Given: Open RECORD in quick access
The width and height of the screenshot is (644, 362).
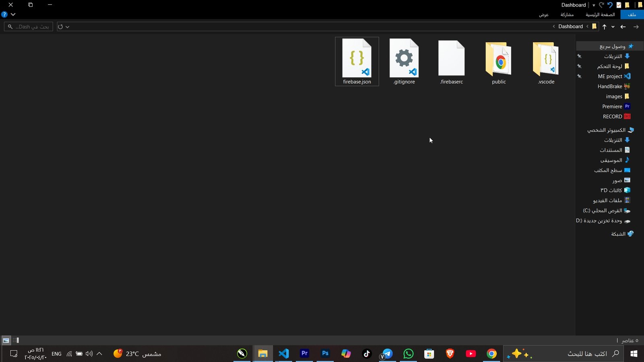Looking at the screenshot, I should [x=617, y=117].
